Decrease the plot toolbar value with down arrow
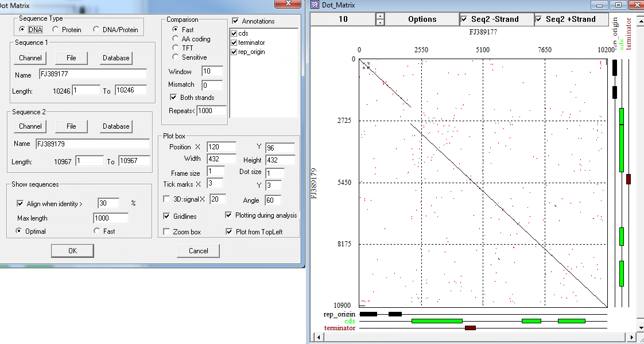The height and width of the screenshot is (344, 644). point(381,22)
